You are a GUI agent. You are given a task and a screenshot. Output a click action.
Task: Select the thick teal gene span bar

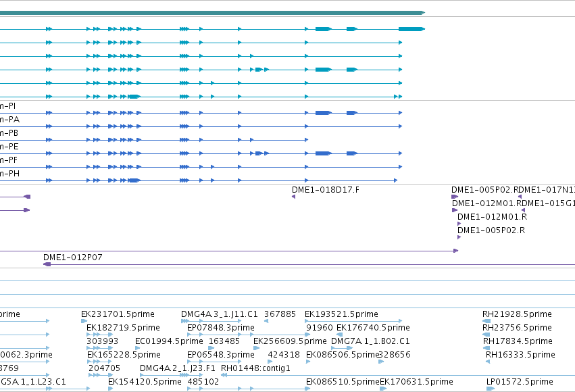[212, 13]
